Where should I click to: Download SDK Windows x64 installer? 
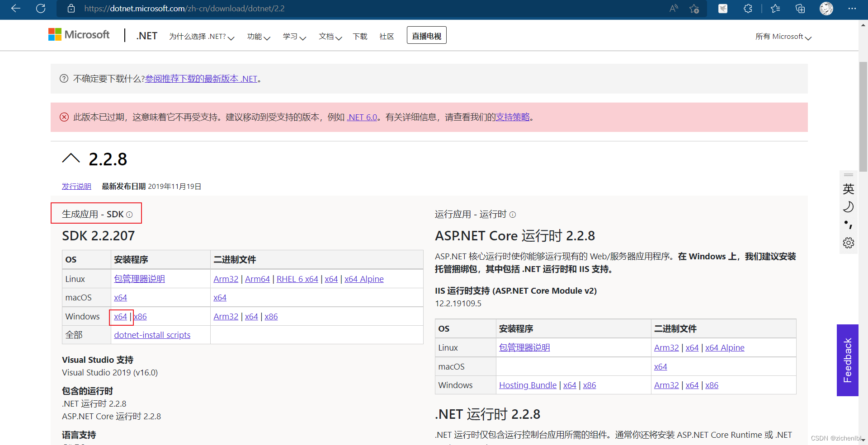coord(120,316)
